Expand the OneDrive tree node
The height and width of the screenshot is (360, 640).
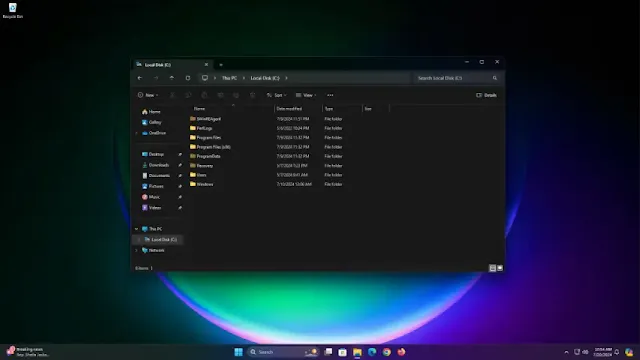tap(136, 133)
